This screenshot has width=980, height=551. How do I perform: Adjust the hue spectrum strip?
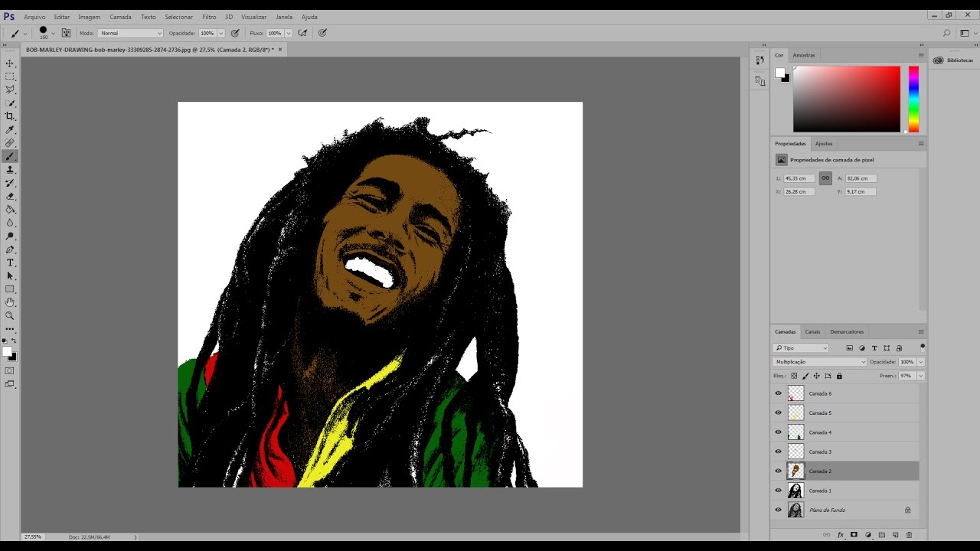pyautogui.click(x=913, y=99)
